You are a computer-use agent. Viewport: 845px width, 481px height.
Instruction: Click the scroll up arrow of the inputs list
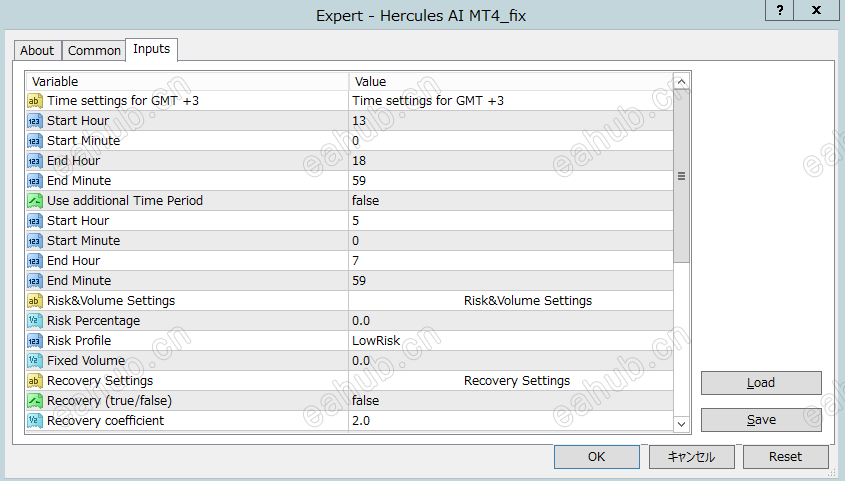point(681,82)
